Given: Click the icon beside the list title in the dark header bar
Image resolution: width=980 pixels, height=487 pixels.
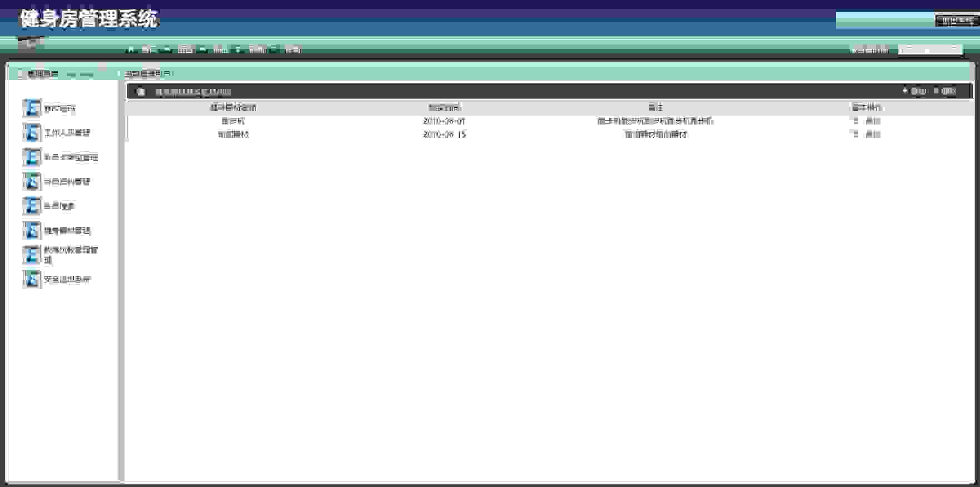Looking at the screenshot, I should click(x=141, y=92).
